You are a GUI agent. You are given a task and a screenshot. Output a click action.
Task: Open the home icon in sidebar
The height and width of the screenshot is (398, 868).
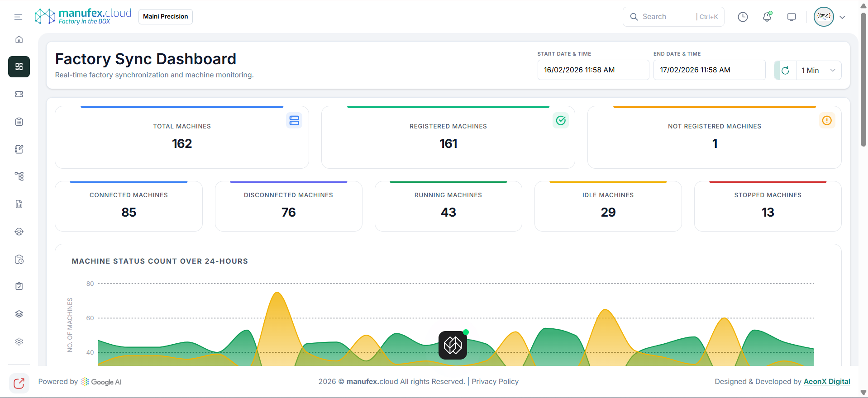tap(19, 39)
